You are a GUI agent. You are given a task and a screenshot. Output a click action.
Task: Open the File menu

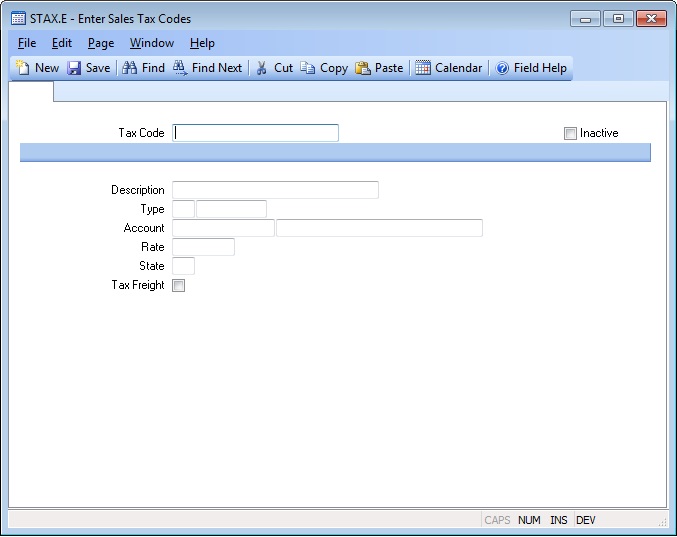[27, 43]
